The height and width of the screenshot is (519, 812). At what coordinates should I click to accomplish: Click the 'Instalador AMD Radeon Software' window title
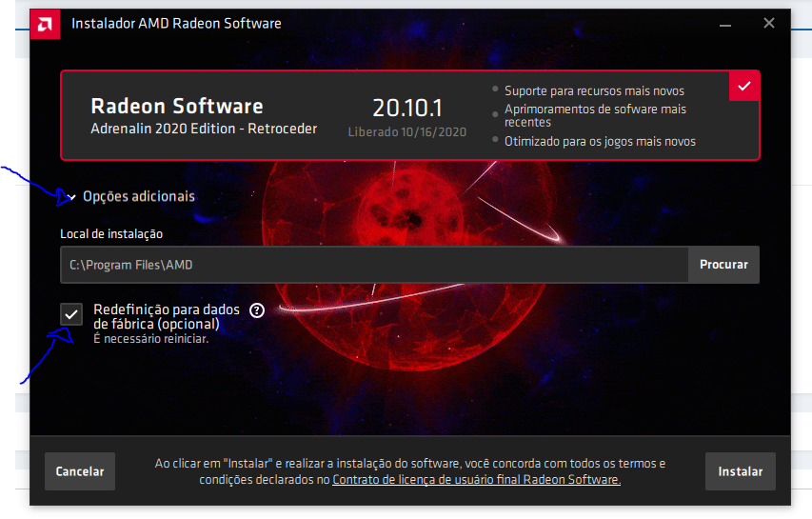pos(176,24)
